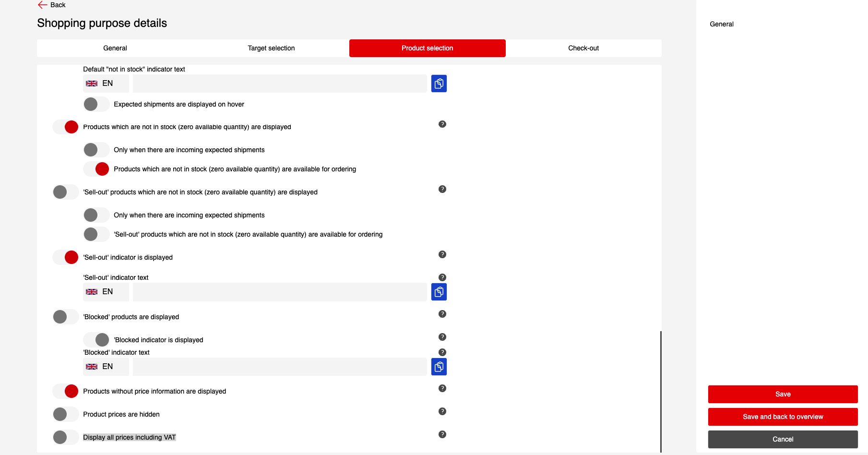The width and height of the screenshot is (868, 455).
Task: Toggle 'Blocked' products are displayed switch
Action: click(66, 317)
